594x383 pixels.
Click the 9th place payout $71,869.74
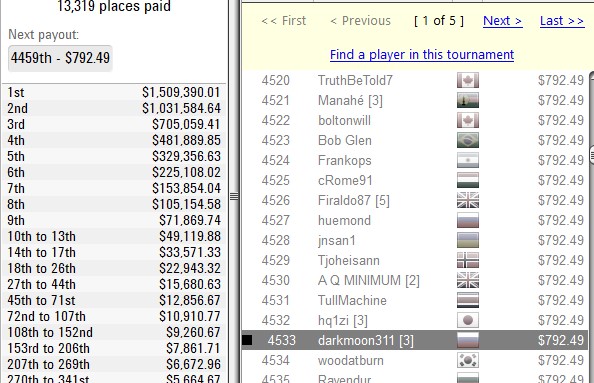coord(189,220)
